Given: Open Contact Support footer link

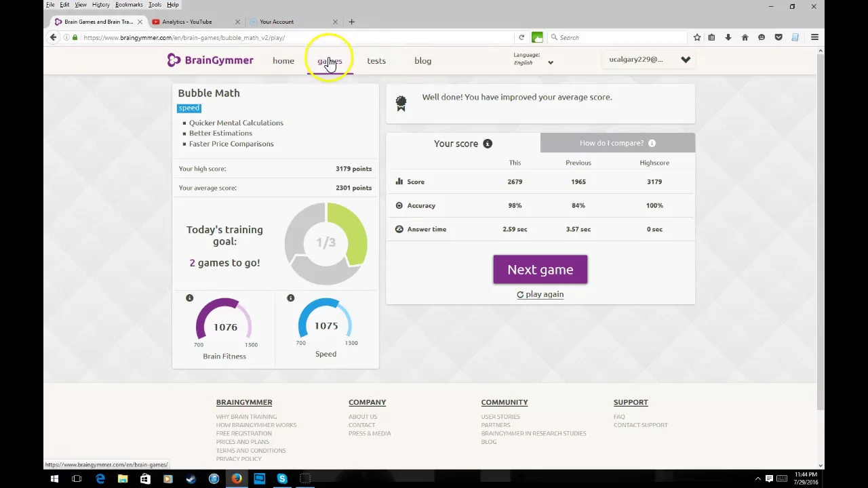Looking at the screenshot, I should [x=641, y=425].
